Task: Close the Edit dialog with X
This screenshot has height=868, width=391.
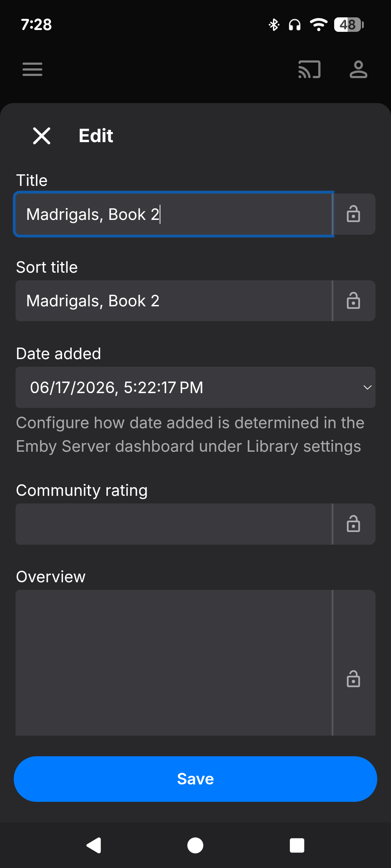Action: pyautogui.click(x=42, y=136)
